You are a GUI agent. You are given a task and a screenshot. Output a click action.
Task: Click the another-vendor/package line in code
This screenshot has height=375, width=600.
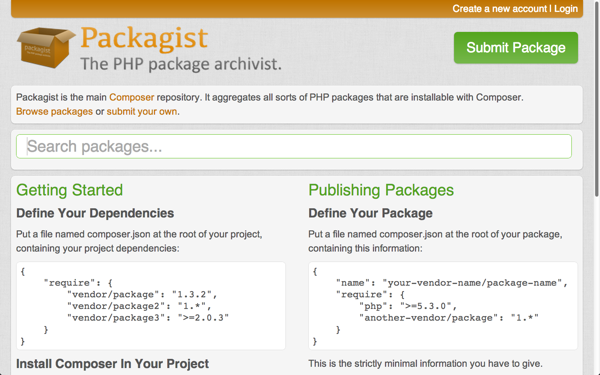(449, 318)
